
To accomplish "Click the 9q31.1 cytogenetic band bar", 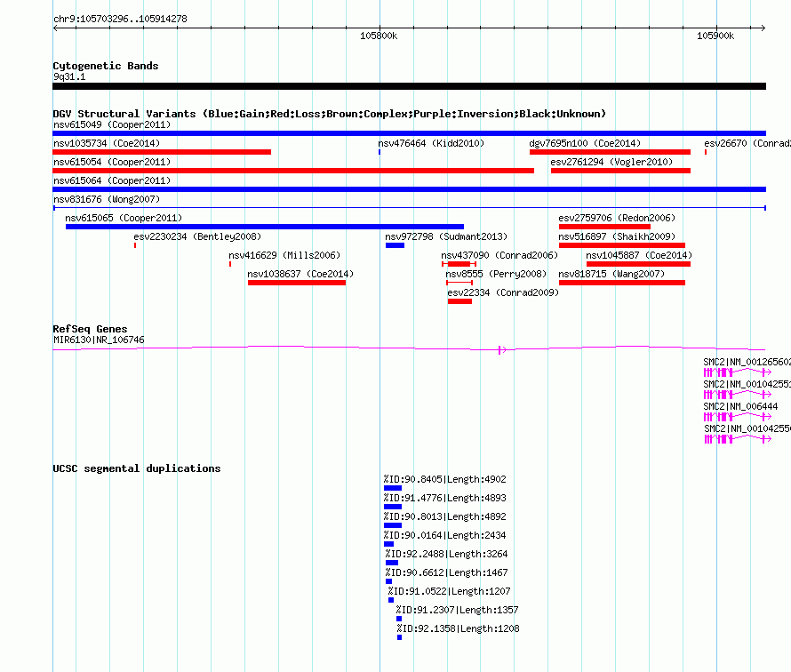I will (x=409, y=86).
